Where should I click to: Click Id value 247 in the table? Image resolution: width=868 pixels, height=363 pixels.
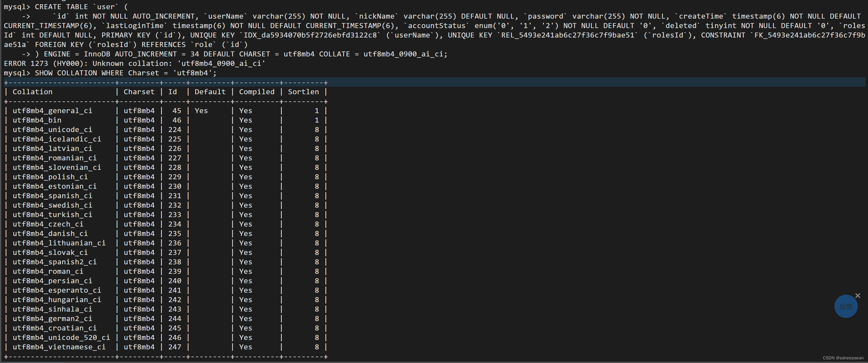175,347
